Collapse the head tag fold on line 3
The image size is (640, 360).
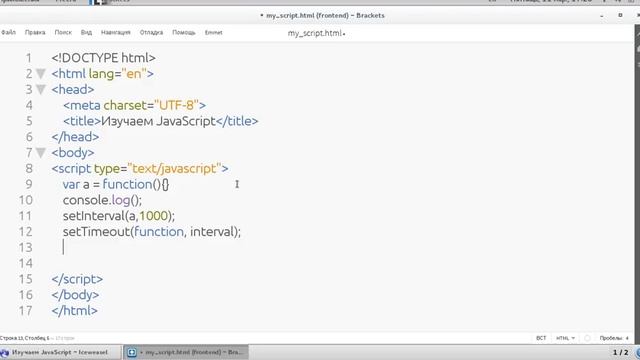point(40,89)
